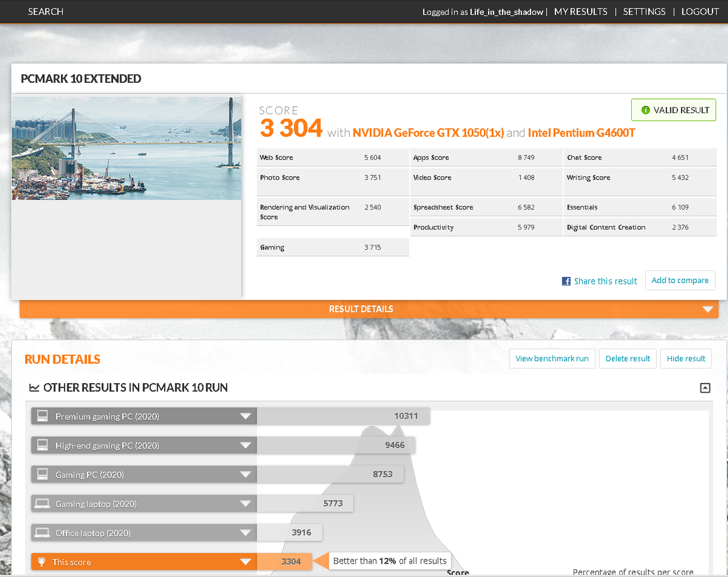
Task: Click Rendering and Visualization Score row
Action: click(333, 212)
